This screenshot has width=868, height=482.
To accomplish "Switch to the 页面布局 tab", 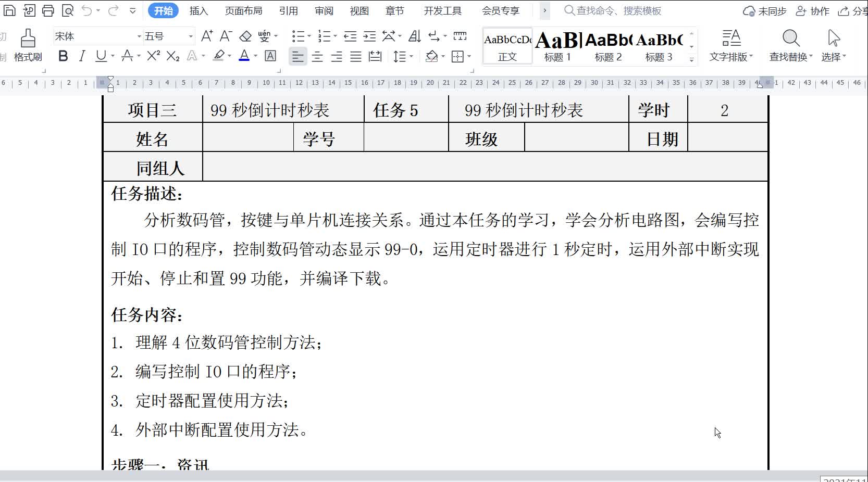I will pos(244,11).
